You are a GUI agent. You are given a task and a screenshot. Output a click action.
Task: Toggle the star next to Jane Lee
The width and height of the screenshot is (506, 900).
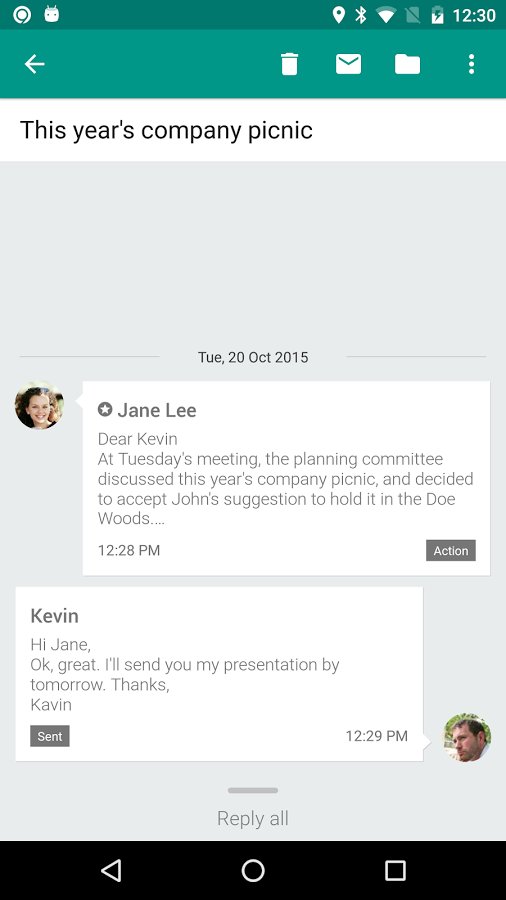pyautogui.click(x=105, y=409)
